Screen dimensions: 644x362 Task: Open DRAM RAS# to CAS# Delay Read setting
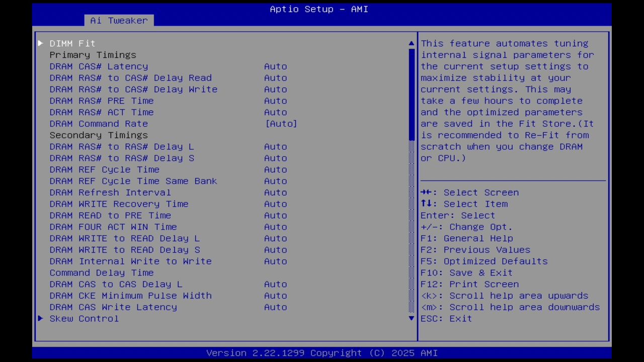click(151, 77)
